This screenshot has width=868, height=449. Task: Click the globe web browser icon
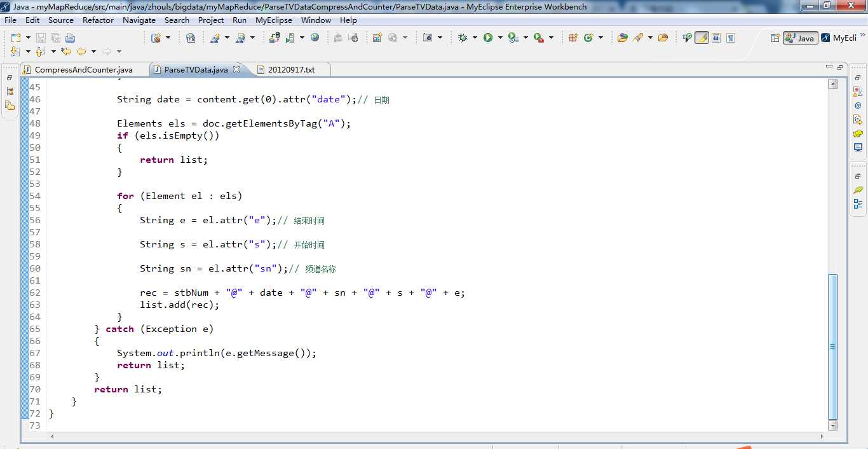coord(315,38)
